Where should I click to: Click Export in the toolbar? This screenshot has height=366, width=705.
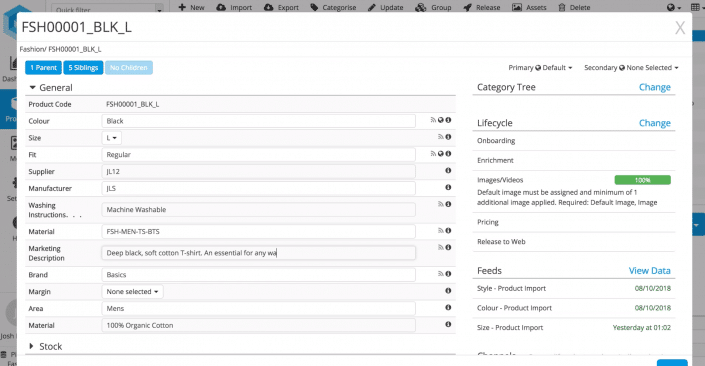tap(281, 7)
